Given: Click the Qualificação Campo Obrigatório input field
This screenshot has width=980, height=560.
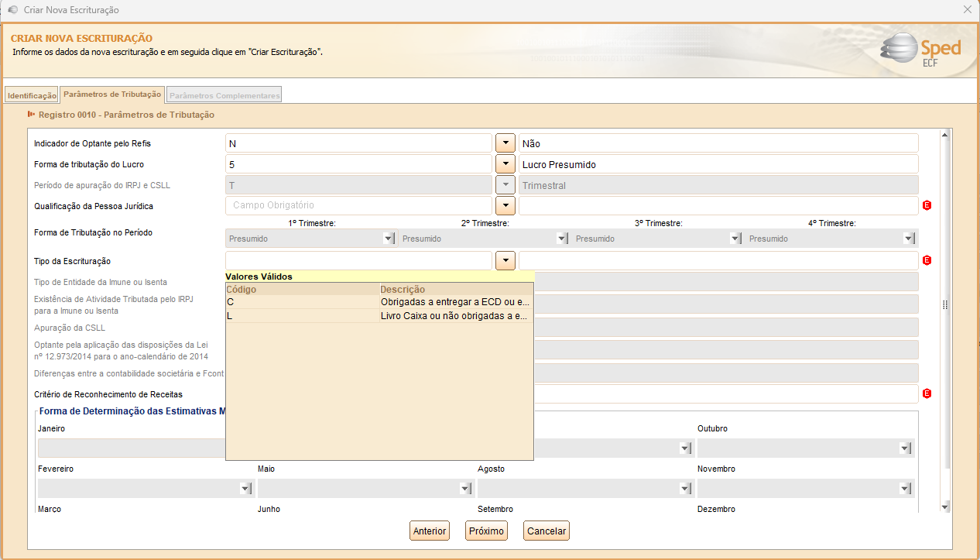Looking at the screenshot, I should coord(358,205).
